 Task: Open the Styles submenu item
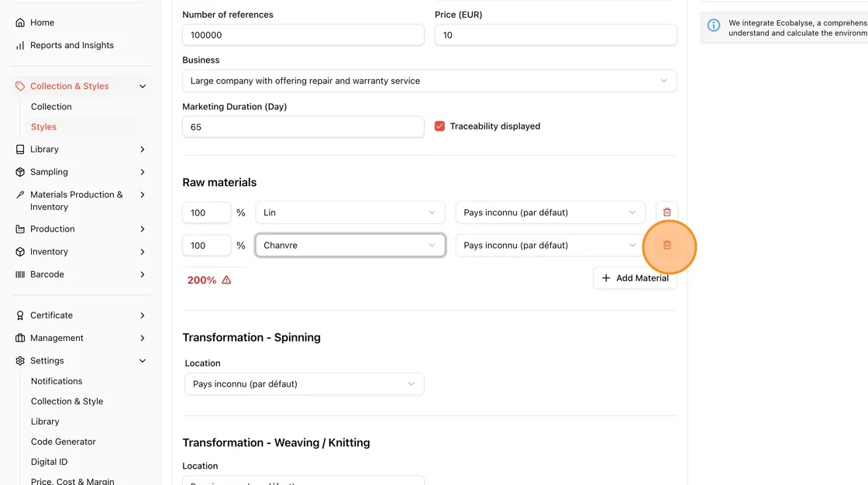[x=43, y=127]
